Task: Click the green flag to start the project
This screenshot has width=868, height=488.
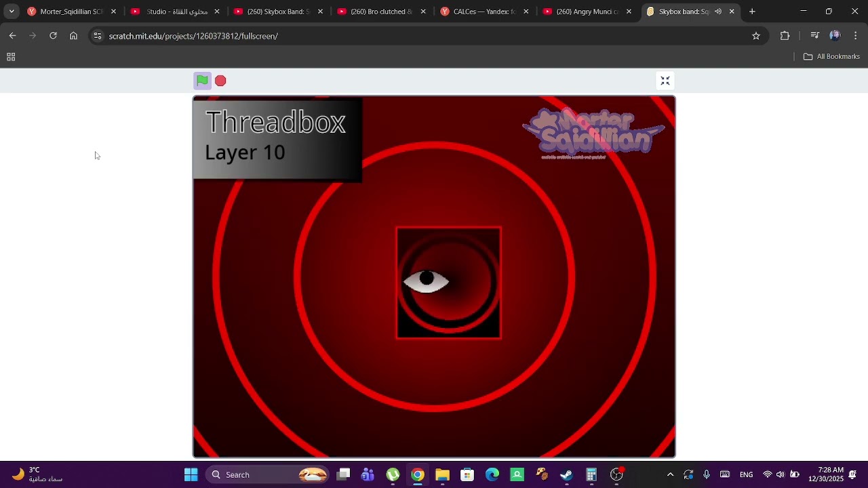Action: pos(202,81)
